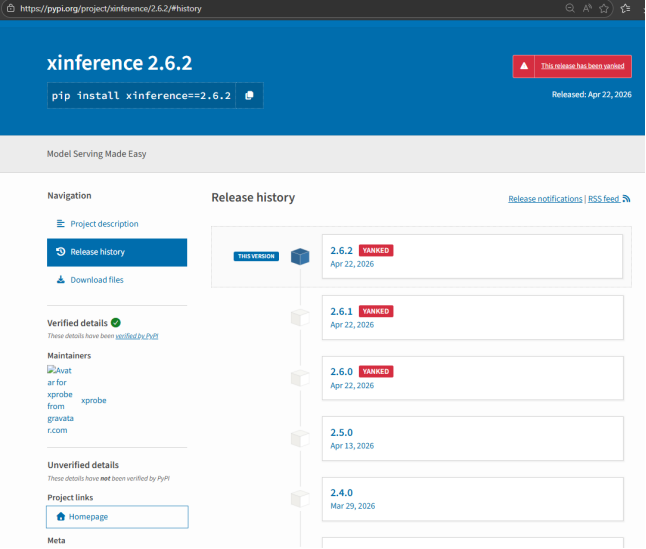646x549 pixels.
Task: Click YANKED badge on release 2.6.0
Action: click(376, 371)
